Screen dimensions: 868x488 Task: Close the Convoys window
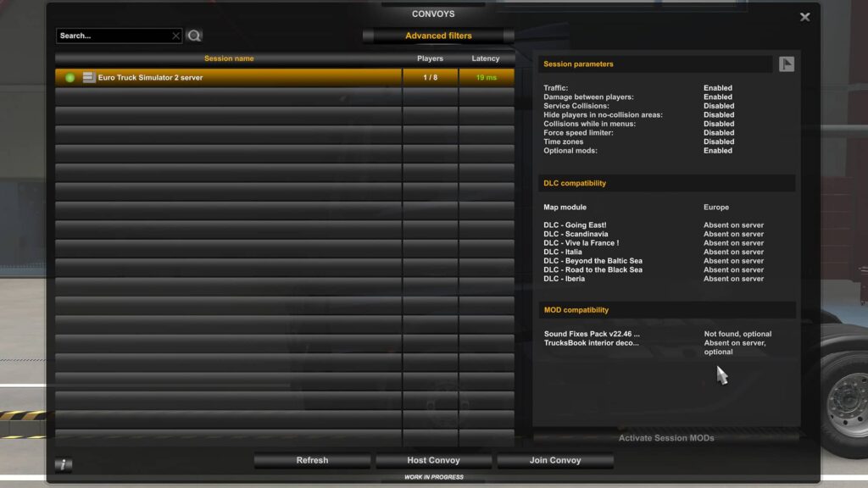click(x=805, y=17)
